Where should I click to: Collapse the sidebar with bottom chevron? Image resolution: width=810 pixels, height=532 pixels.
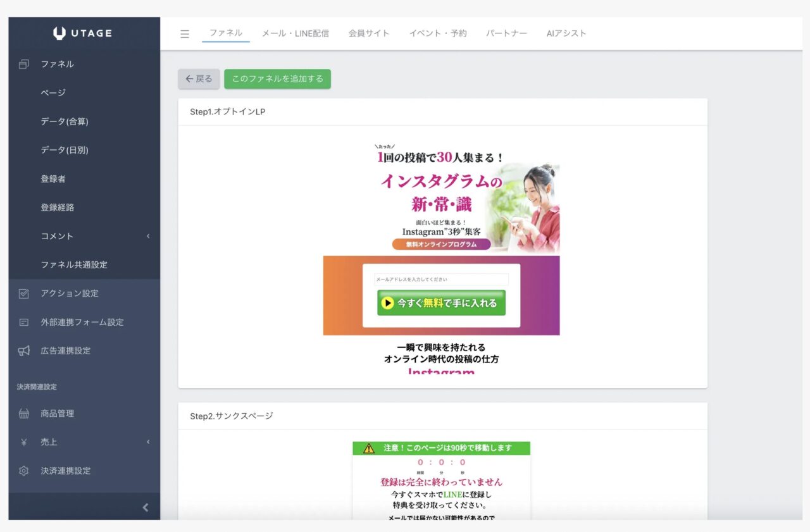(146, 507)
